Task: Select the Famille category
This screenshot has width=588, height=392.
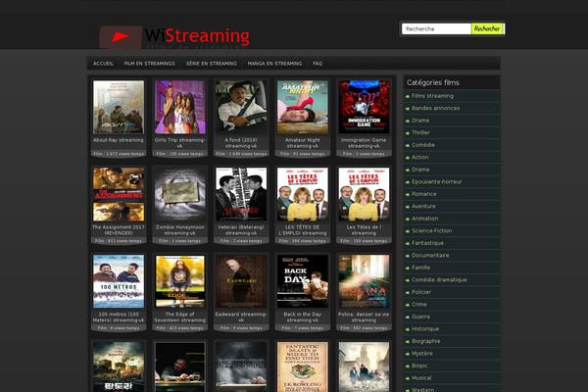Action: 420,268
